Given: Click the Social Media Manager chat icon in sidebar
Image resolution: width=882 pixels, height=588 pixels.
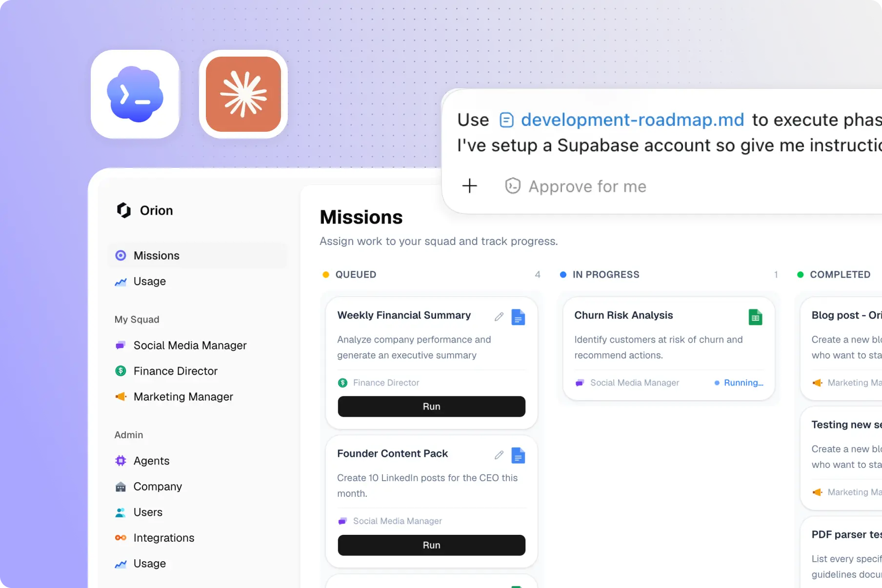Looking at the screenshot, I should 120,345.
